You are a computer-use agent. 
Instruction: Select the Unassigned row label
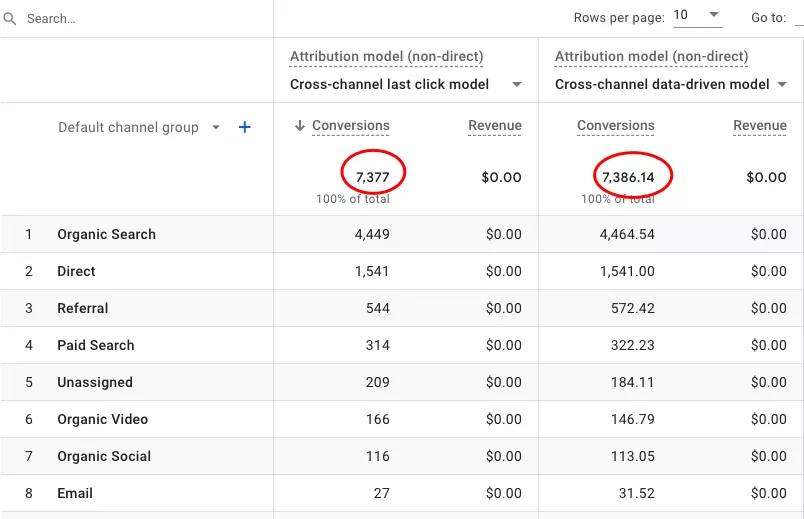pyautogui.click(x=95, y=382)
